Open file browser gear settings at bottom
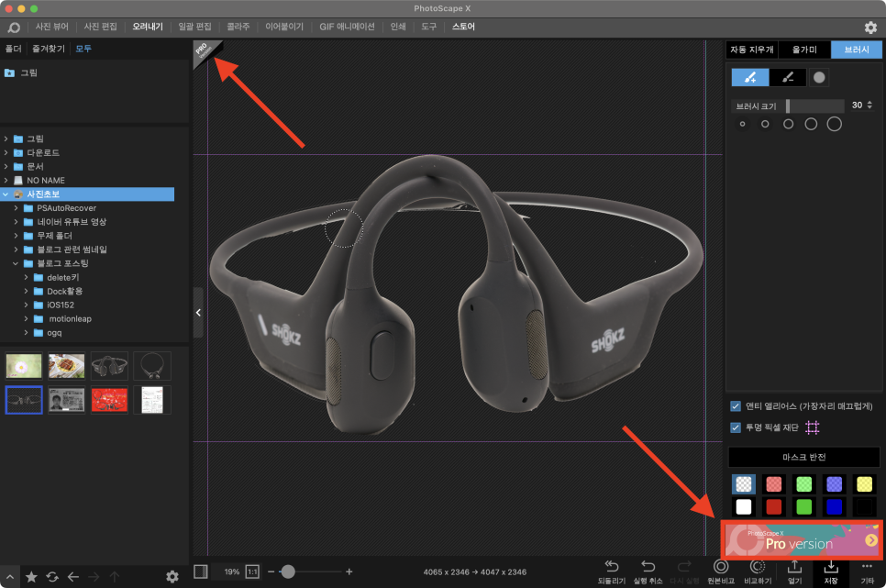Screen dimensions: 886x588 [172, 577]
